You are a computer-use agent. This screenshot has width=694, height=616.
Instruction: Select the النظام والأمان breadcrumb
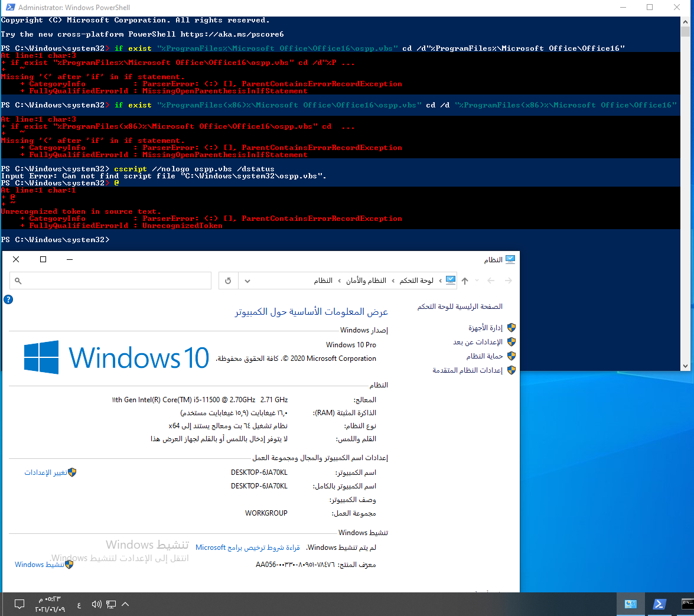click(x=366, y=281)
